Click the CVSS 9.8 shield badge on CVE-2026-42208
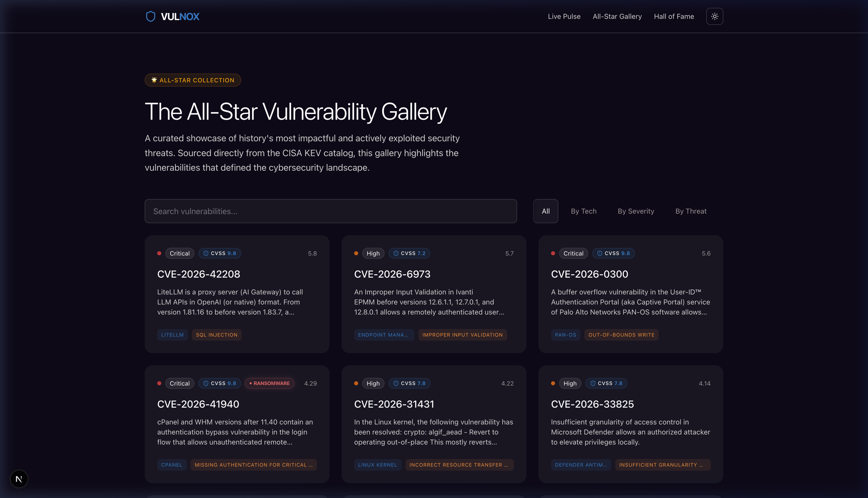Image resolution: width=868 pixels, height=498 pixels. click(220, 254)
